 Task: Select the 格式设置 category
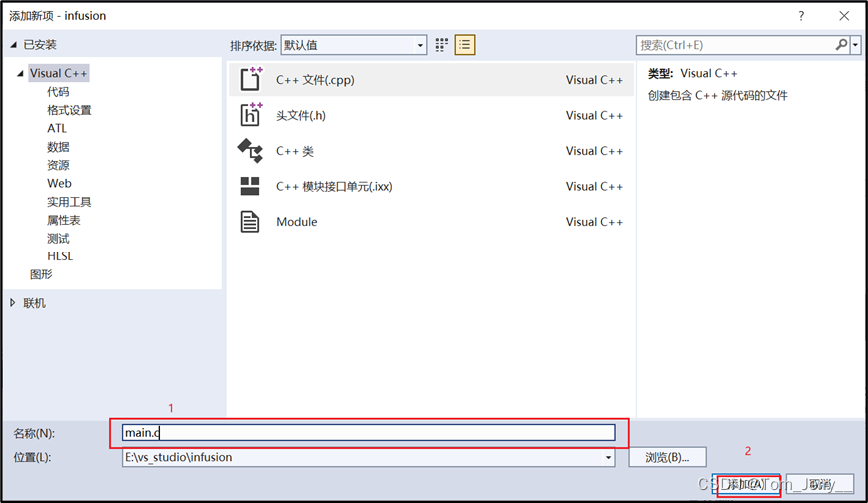(69, 110)
